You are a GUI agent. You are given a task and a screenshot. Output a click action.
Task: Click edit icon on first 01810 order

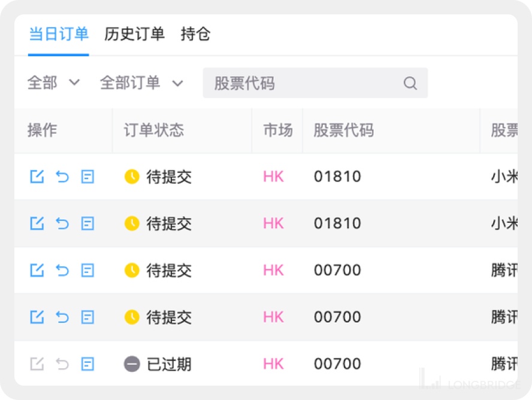click(37, 177)
